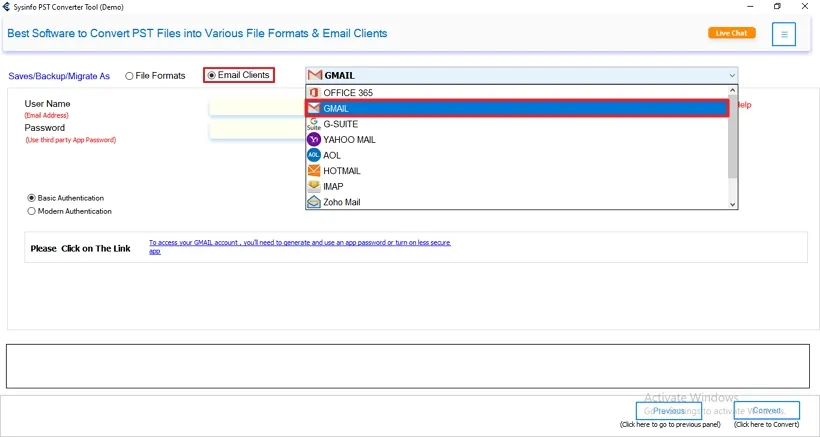This screenshot has width=820, height=437.
Task: Select G-SUITE from the list
Action: coord(517,124)
